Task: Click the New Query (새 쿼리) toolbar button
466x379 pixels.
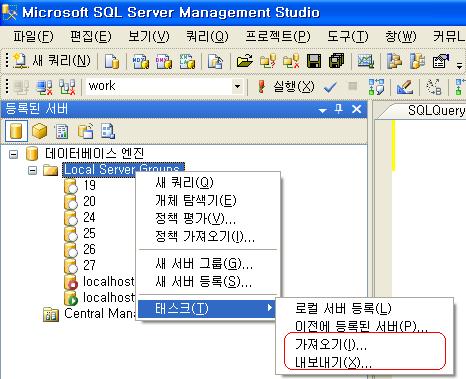Action: (52, 61)
